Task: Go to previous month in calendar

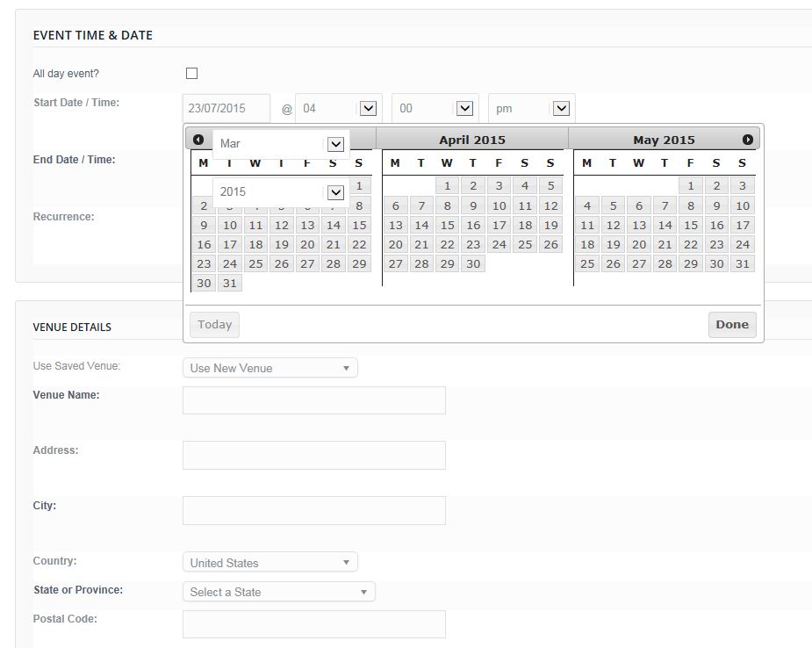Action: click(198, 140)
